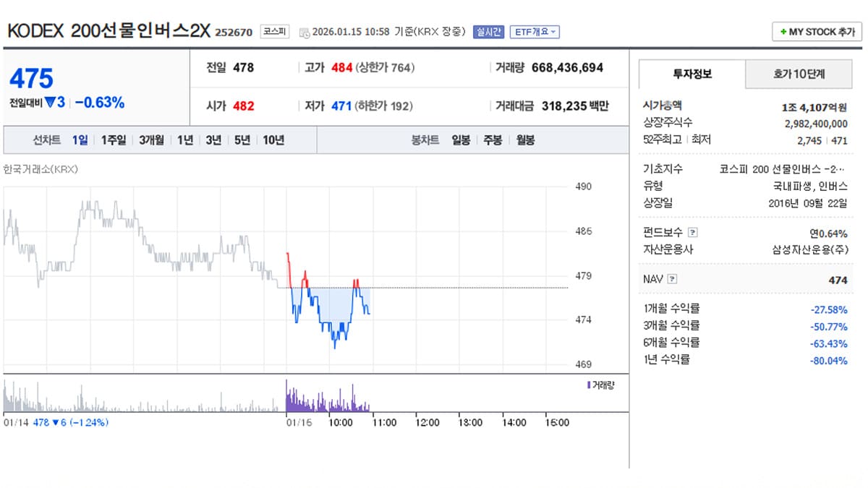Select the 월봉 monthly chart view
The height and width of the screenshot is (488, 868).
pos(524,140)
